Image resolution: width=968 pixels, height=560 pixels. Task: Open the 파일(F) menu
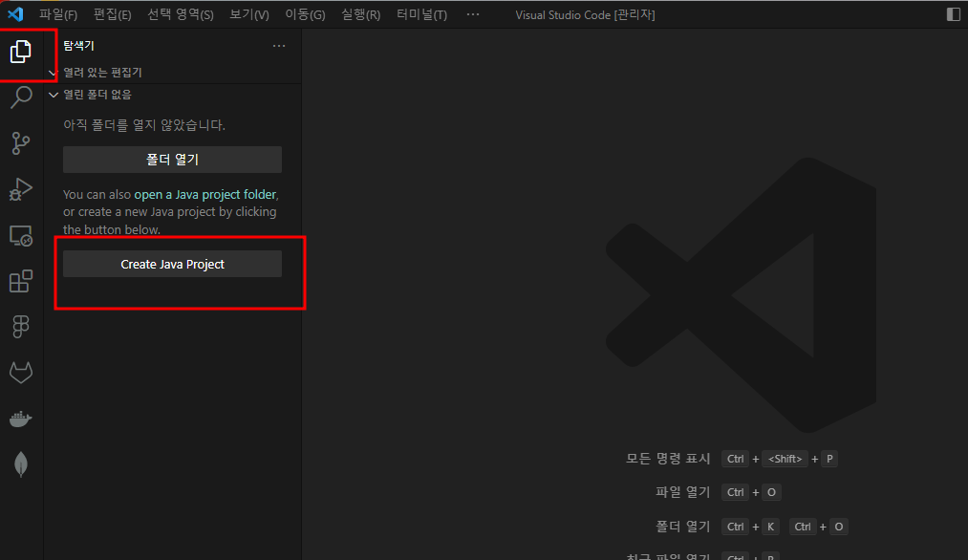click(58, 14)
